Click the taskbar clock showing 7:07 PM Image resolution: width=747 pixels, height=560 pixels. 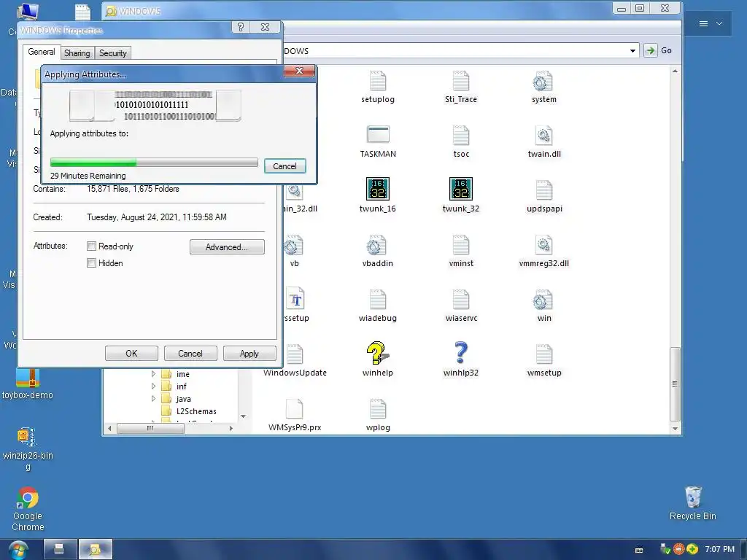720,549
